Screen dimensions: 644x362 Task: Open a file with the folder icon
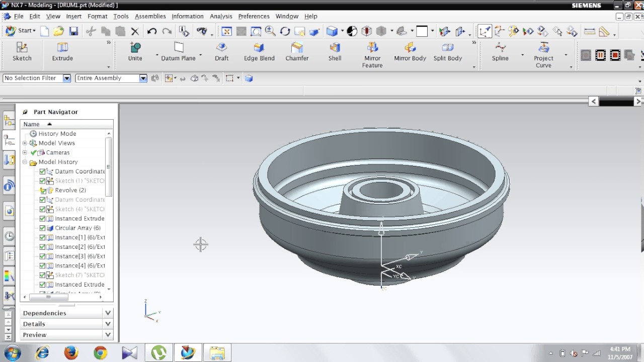(x=59, y=31)
